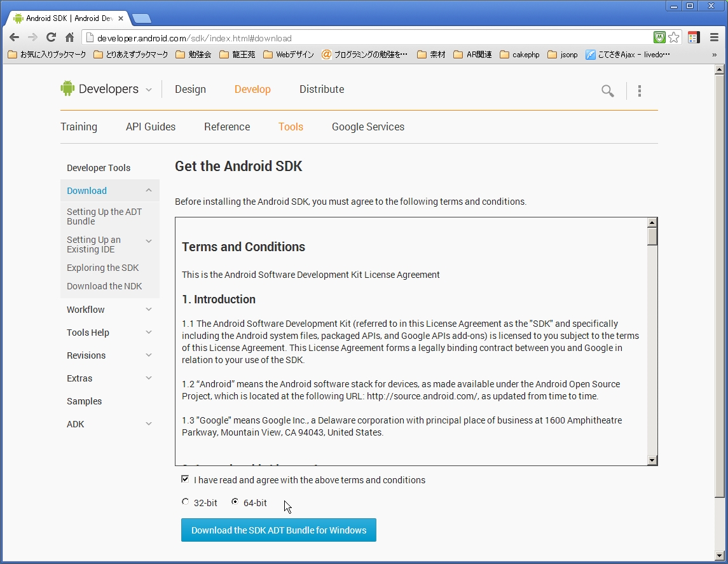The height and width of the screenshot is (564, 728).
Task: Open 龍王苑 bookmark folder
Action: tap(237, 55)
